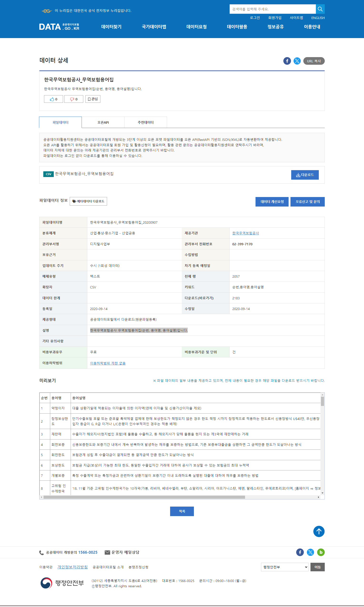Share page via Facebook icon at top
The height and width of the screenshot is (607, 364).
pos(287,61)
